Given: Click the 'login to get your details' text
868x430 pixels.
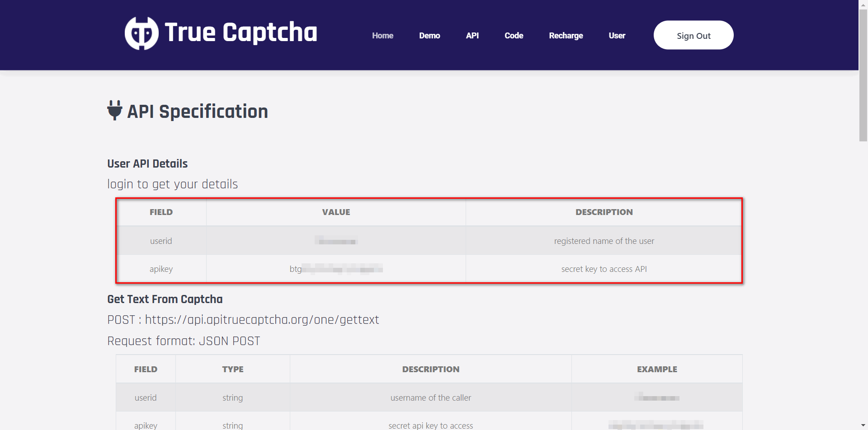Looking at the screenshot, I should pyautogui.click(x=172, y=184).
